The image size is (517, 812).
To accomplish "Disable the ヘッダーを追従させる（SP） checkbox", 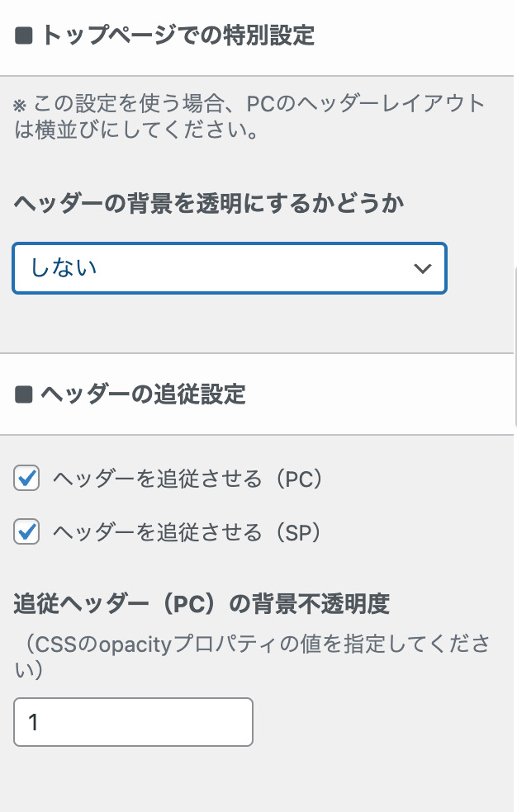I will (27, 532).
